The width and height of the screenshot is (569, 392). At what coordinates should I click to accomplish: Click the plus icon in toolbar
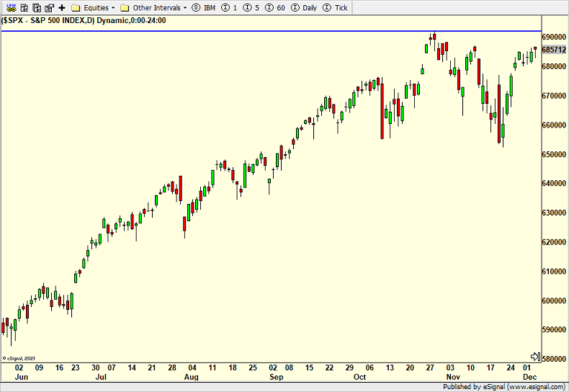(x=62, y=8)
